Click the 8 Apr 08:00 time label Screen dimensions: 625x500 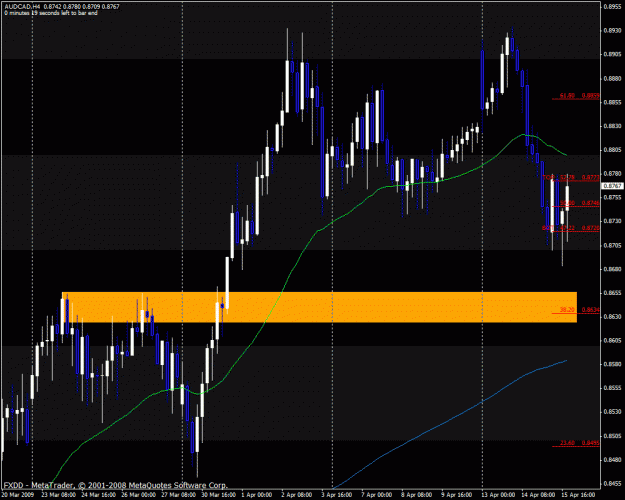coord(417,495)
